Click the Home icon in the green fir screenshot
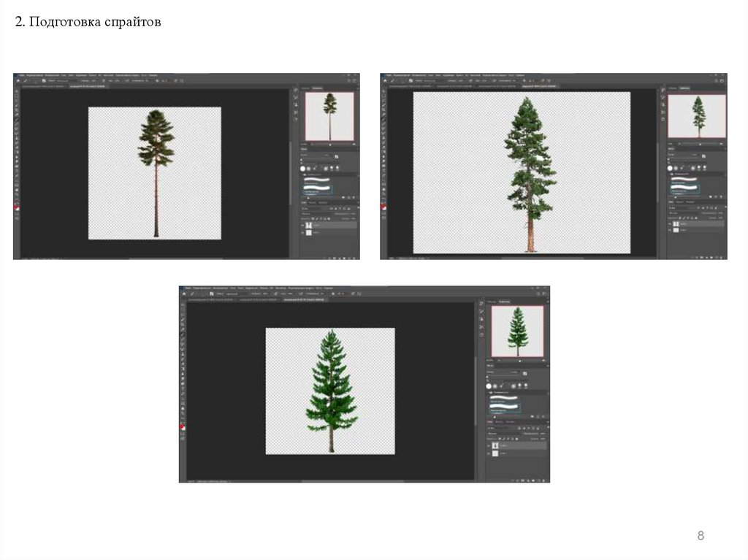 click(x=184, y=294)
